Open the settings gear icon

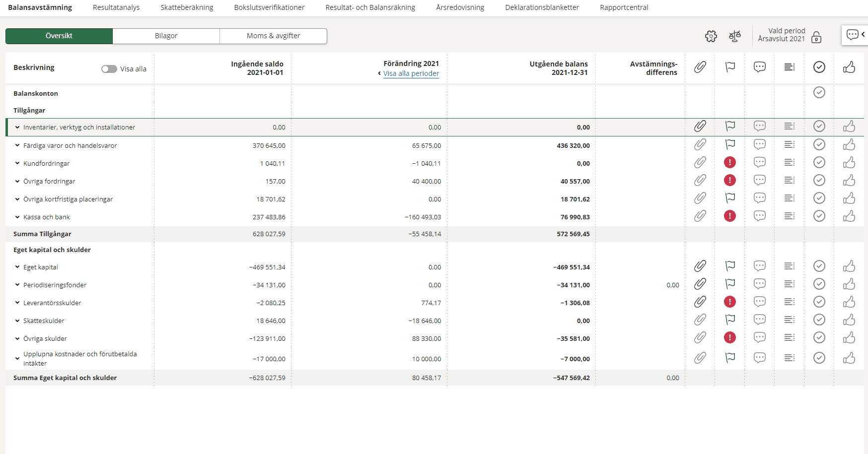711,36
